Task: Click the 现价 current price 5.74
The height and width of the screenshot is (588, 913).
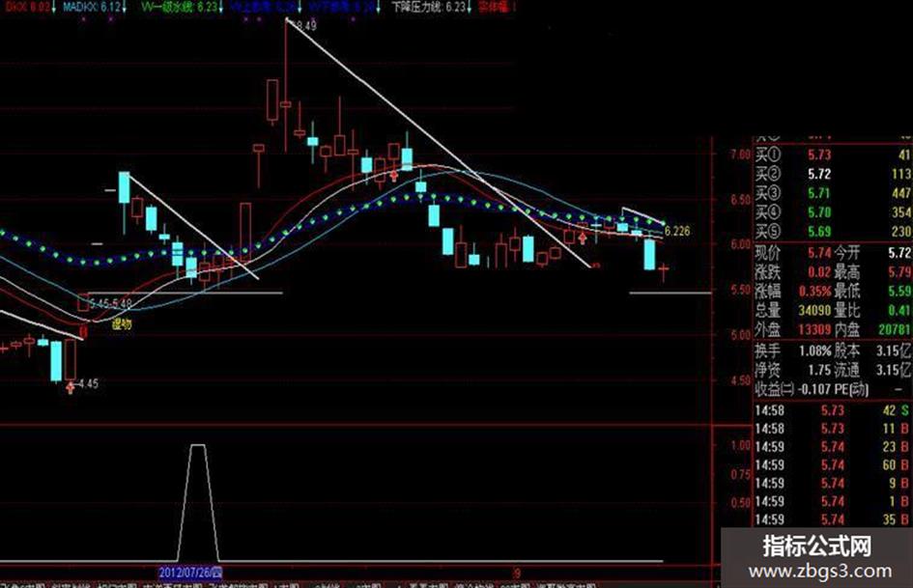Action: coord(819,253)
